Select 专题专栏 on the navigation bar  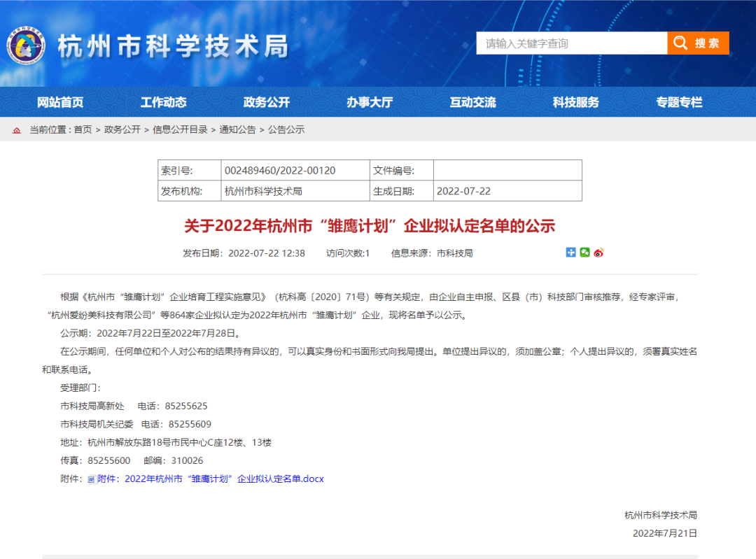678,101
